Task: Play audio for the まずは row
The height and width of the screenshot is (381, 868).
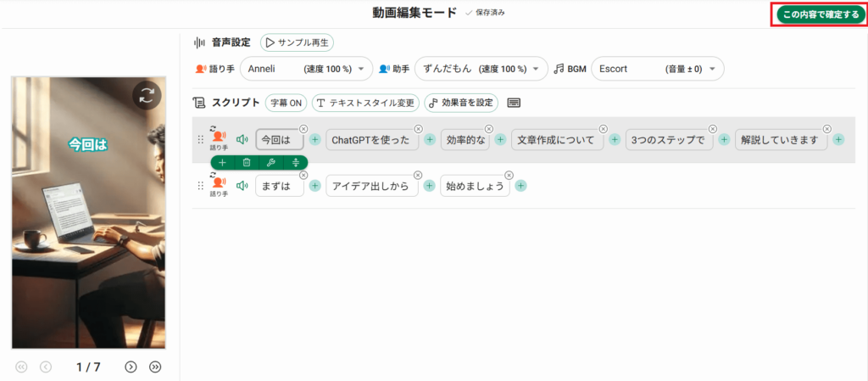Action: (x=242, y=186)
